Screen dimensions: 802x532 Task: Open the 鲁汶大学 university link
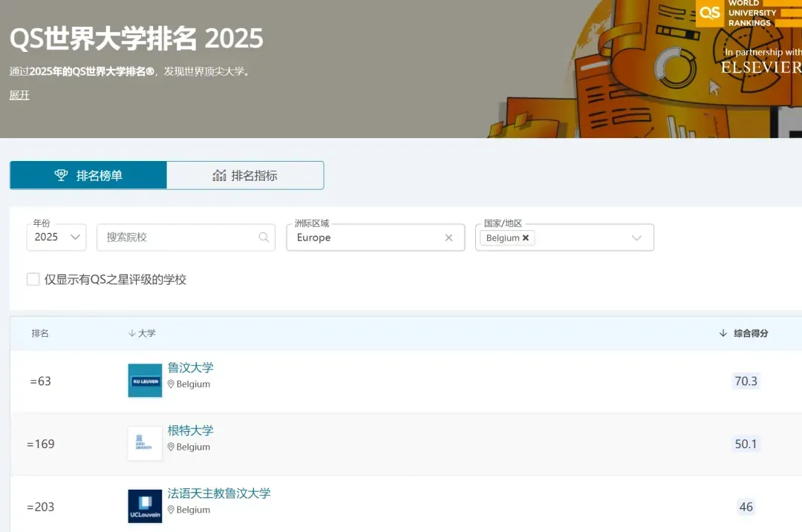[x=190, y=367]
